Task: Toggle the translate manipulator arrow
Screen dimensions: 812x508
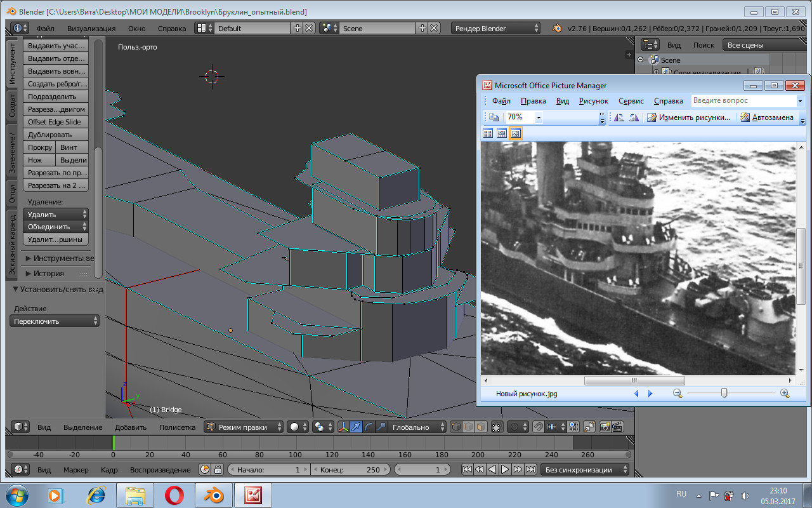Action: click(356, 427)
